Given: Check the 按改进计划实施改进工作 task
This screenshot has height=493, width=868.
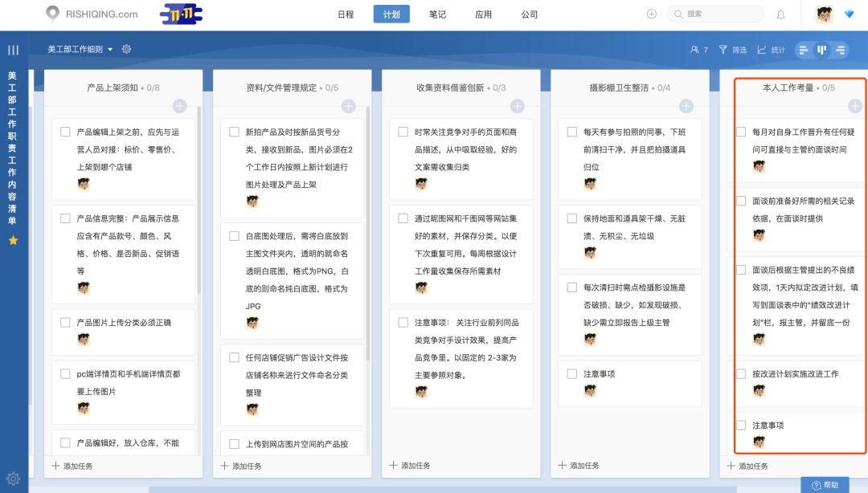Looking at the screenshot, I should tap(740, 374).
